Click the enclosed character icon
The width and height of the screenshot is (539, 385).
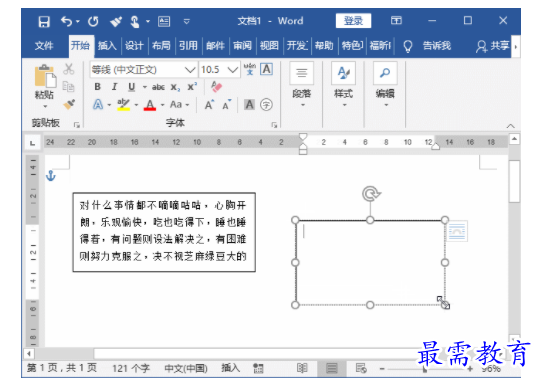[x=266, y=104]
